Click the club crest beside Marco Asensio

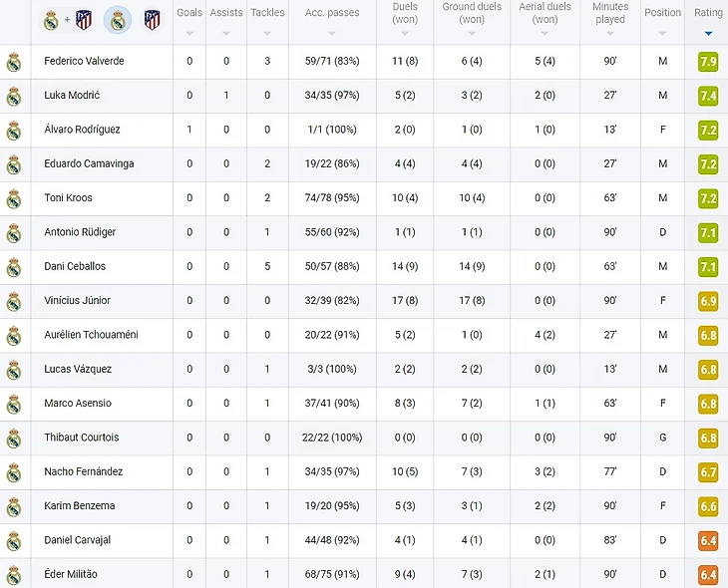14,404
